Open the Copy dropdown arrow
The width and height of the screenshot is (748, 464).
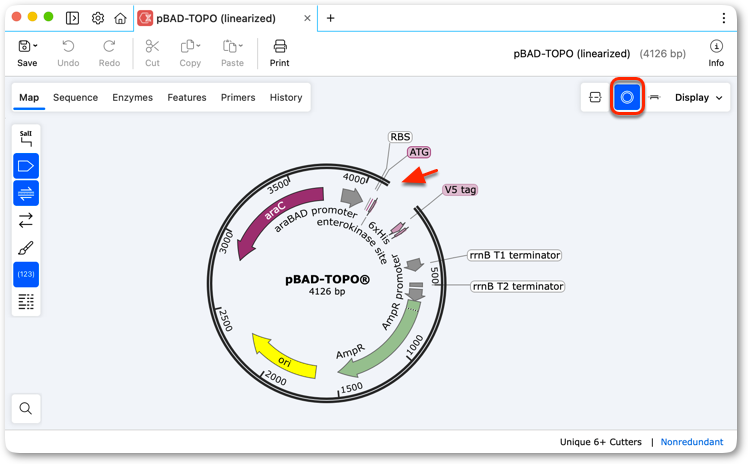coord(198,46)
